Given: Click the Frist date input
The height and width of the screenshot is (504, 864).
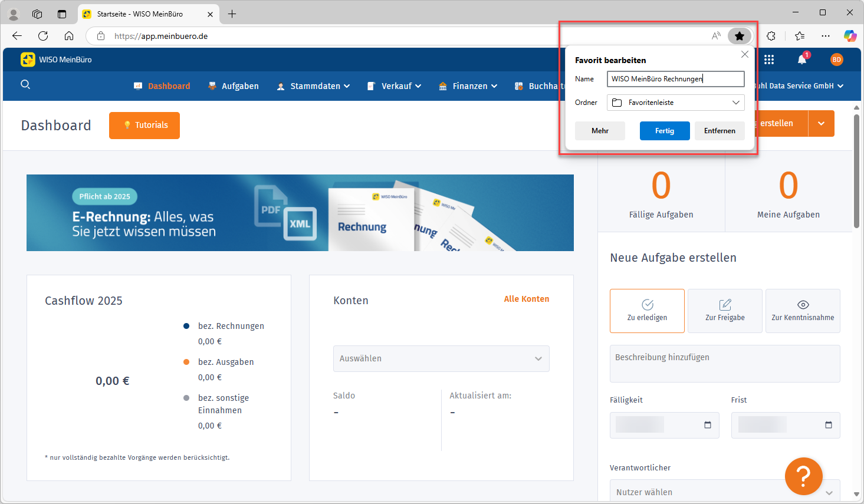Looking at the screenshot, I should (786, 425).
